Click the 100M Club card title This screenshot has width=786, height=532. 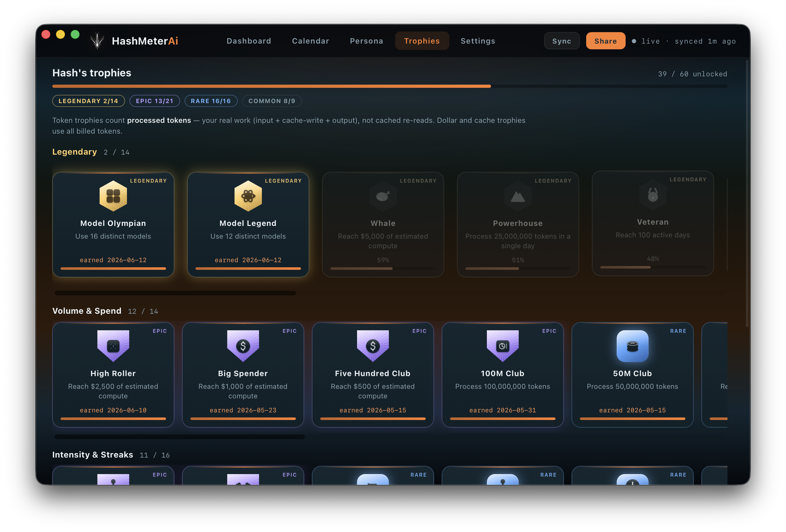tap(502, 373)
